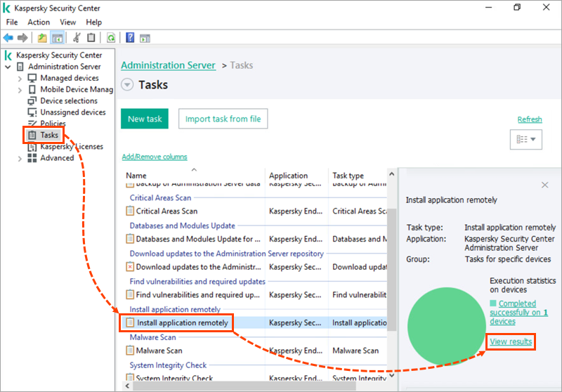The image size is (562, 392).
Task: Click the Back arrow in toolbar
Action: tap(8, 38)
